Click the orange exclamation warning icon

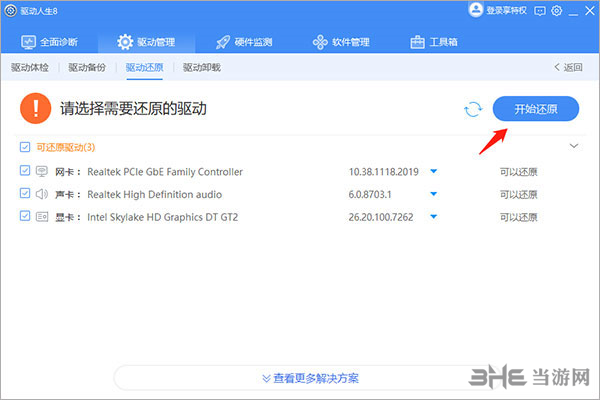[x=36, y=108]
